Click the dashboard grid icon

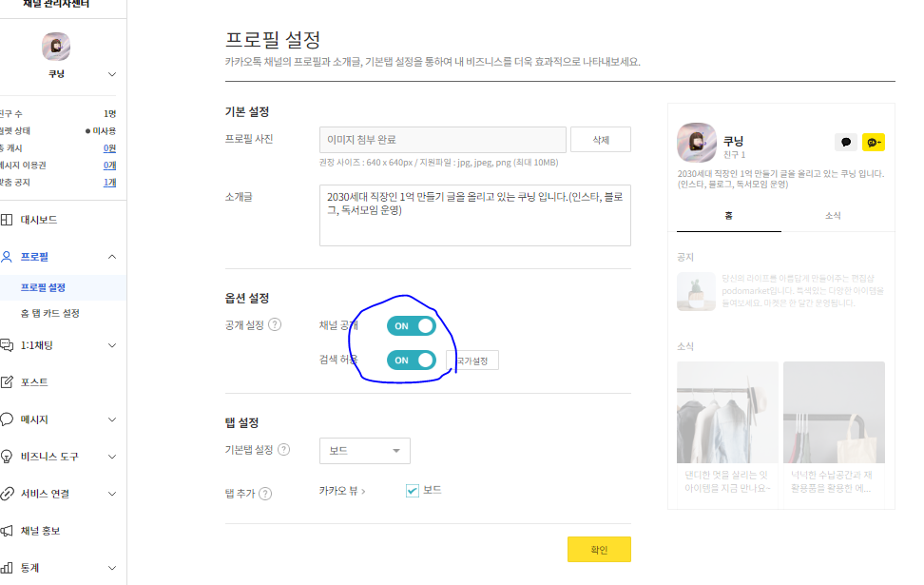pyautogui.click(x=7, y=220)
